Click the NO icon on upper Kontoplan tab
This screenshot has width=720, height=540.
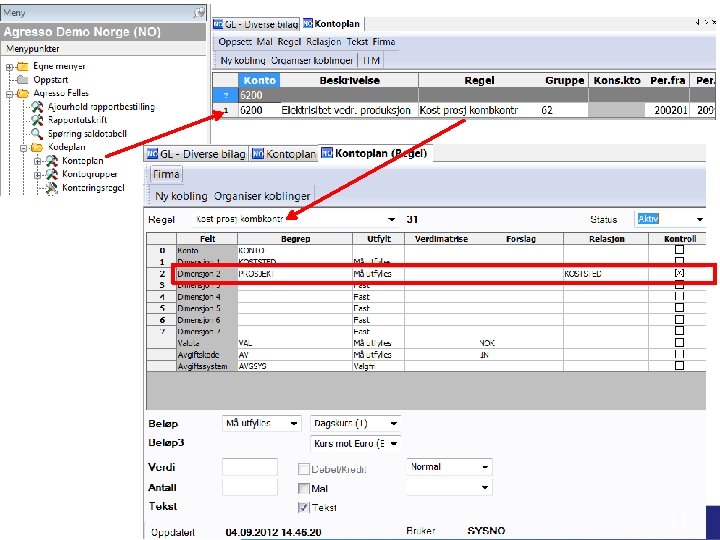point(308,23)
